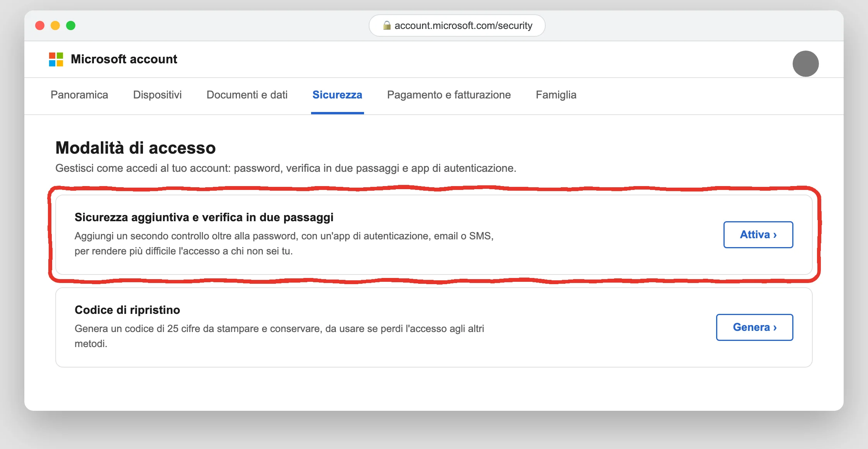Click description starting 'Aggiungi un secondo controllo'
868x449 pixels.
point(284,244)
